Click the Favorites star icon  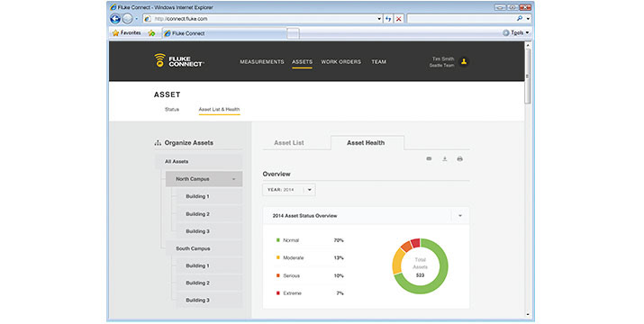tap(115, 33)
